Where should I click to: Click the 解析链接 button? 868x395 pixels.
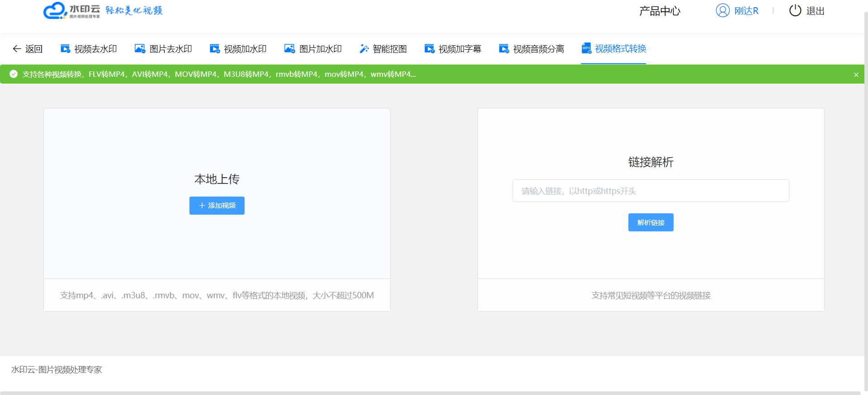point(651,222)
